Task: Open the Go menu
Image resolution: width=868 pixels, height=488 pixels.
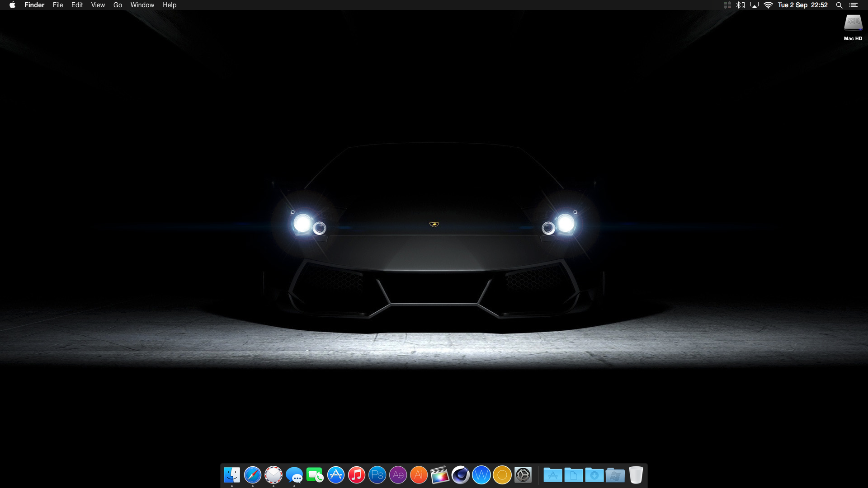Action: click(118, 5)
